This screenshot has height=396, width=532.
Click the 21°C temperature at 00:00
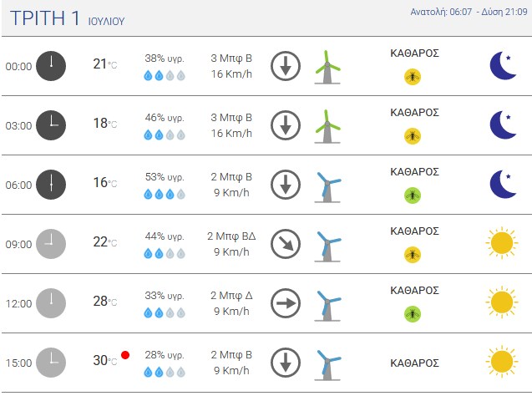105,63
